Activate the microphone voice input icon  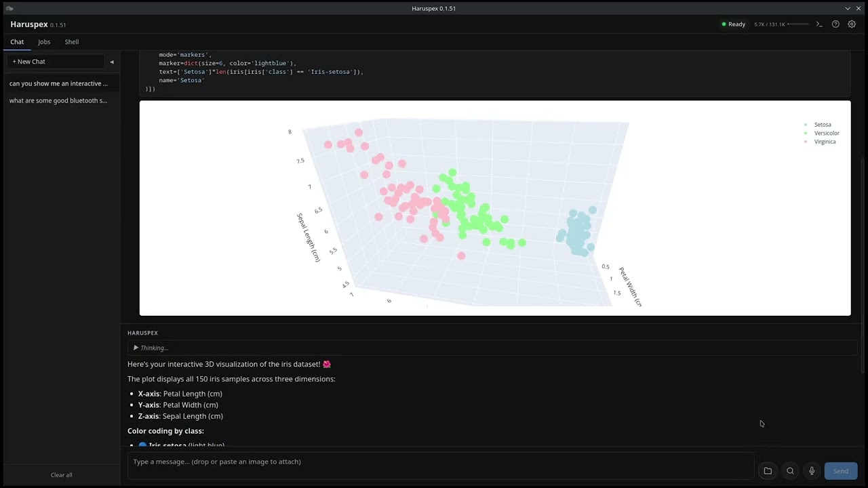812,471
